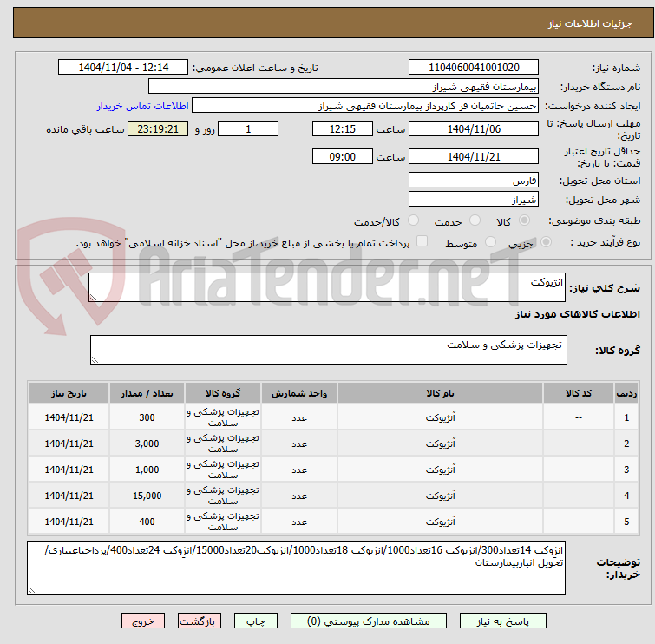
Task: Click آنژیوکت item name in row 3
Action: point(441,470)
